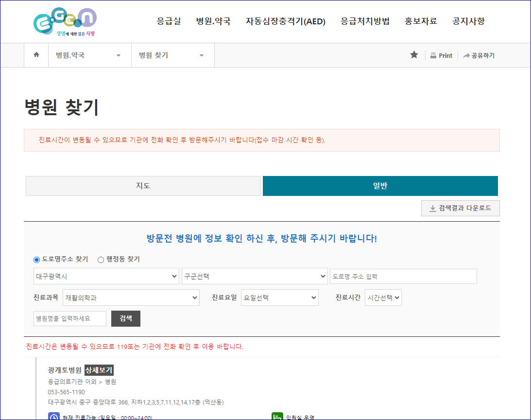
Task: Click the 병원 찾기 page heading
Action: 62,107
